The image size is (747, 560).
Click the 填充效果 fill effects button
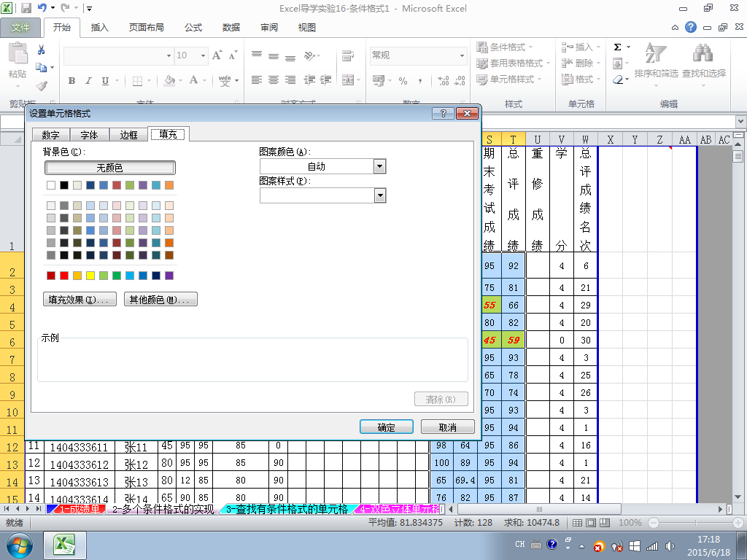80,300
